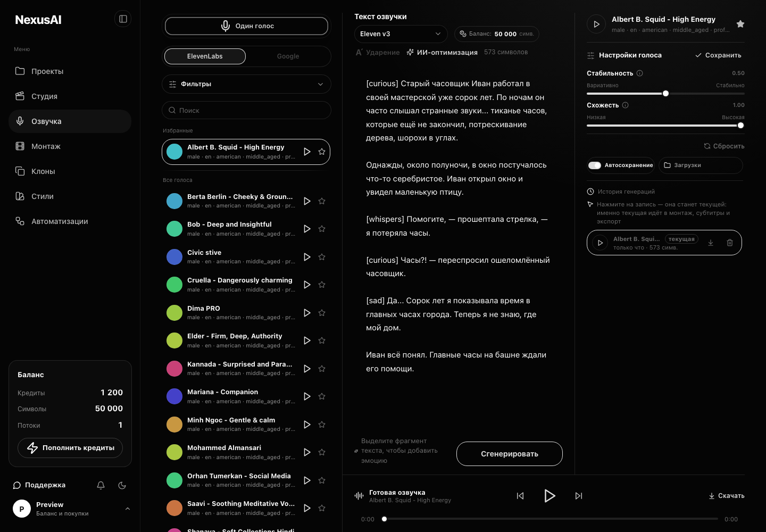Play the Albert B. Squi... history record
Image resolution: width=766 pixels, height=532 pixels.
coord(600,243)
